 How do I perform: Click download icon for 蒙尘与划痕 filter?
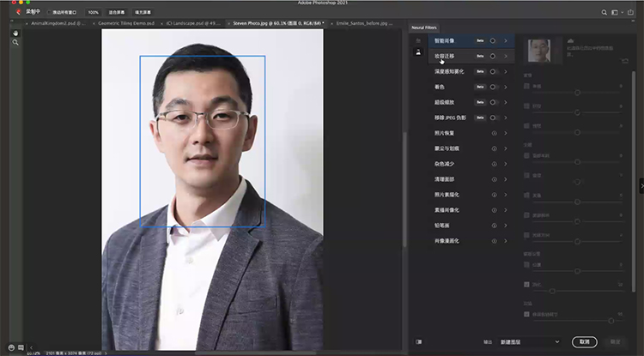point(494,148)
